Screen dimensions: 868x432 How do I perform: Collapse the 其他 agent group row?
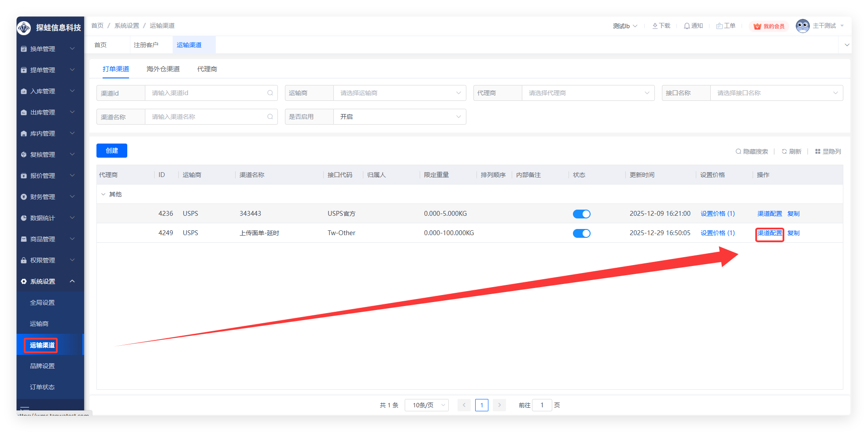pos(103,194)
